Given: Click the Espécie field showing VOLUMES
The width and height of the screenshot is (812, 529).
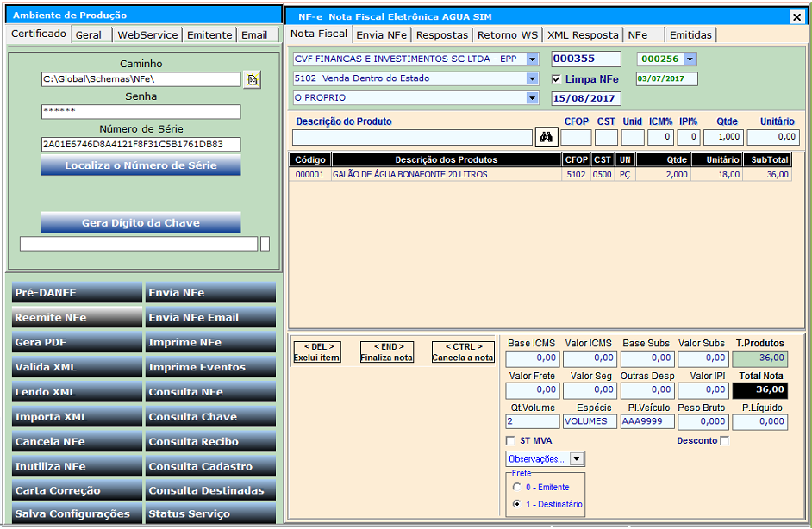Looking at the screenshot, I should (x=590, y=422).
